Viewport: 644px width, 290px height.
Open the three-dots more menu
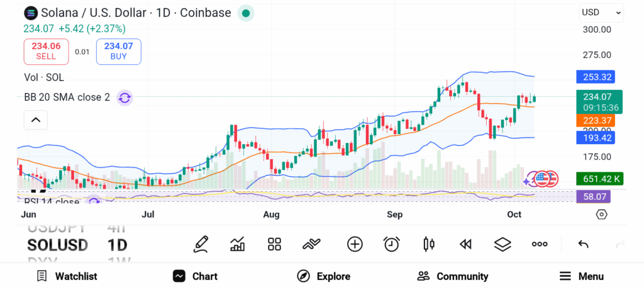tap(540, 244)
